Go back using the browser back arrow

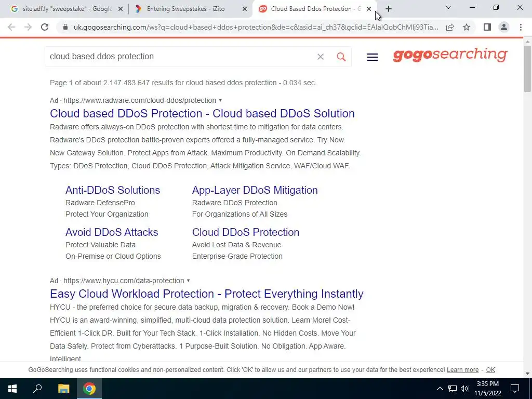pos(11,27)
